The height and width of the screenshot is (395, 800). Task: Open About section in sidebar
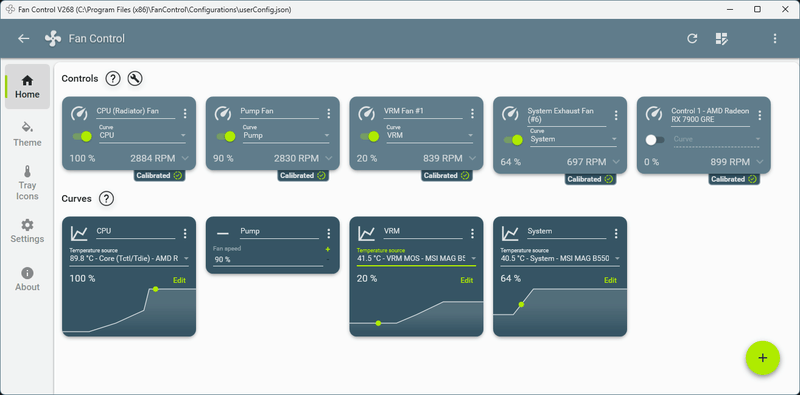point(27,279)
